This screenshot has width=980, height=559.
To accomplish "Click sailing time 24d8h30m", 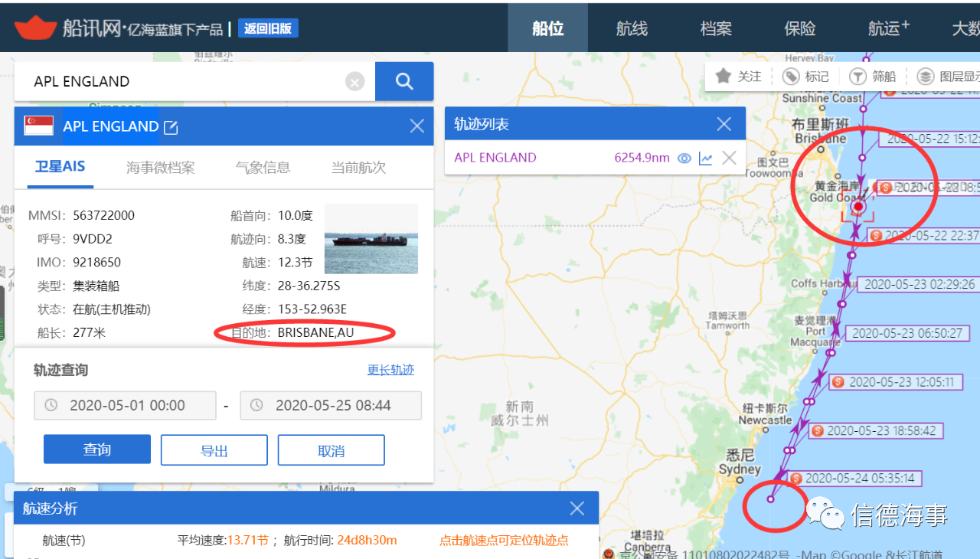I will pos(366,541).
